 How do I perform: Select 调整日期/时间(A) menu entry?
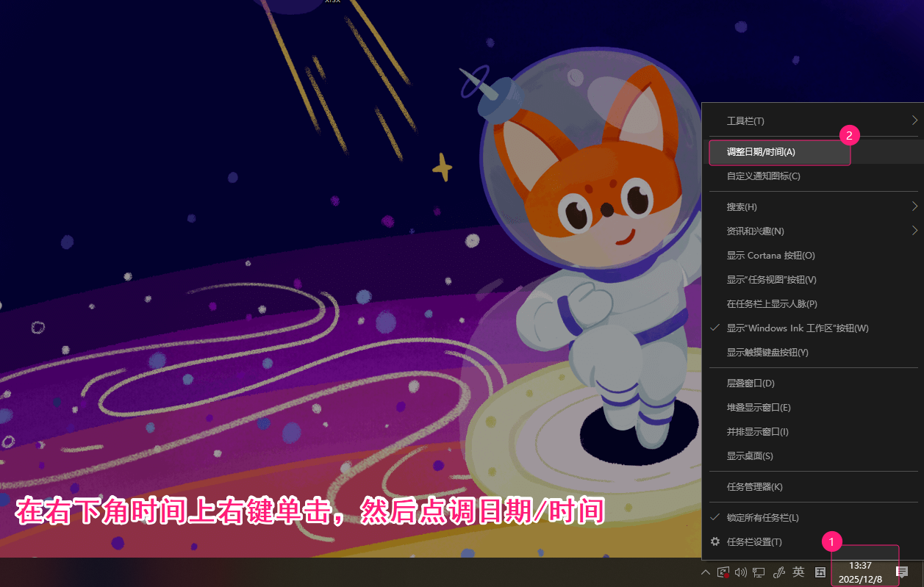pos(812,152)
